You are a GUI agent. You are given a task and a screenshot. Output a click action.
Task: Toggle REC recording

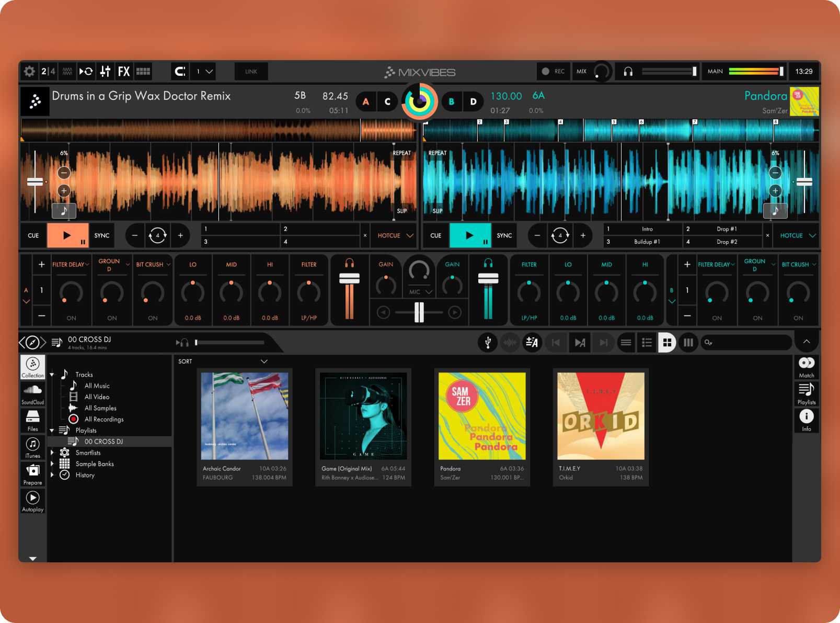coord(554,71)
